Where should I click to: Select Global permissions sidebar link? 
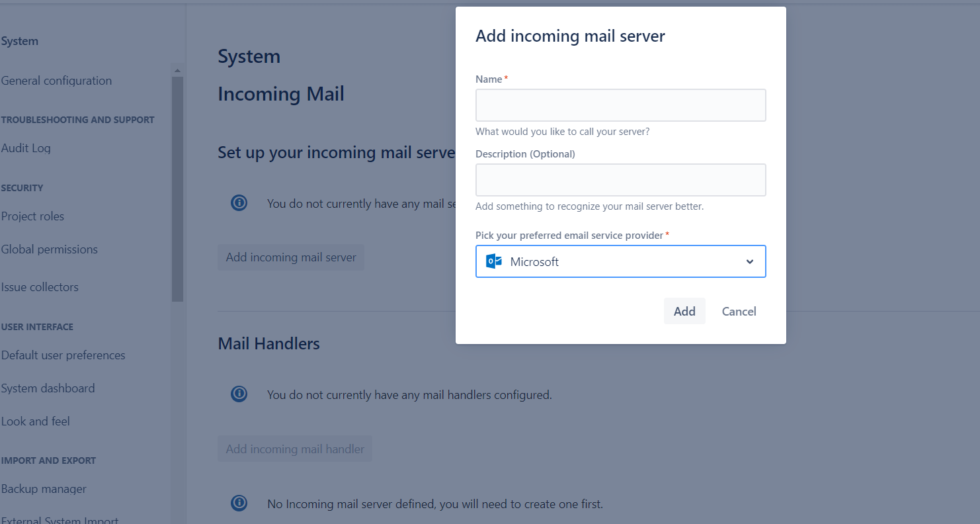(49, 249)
